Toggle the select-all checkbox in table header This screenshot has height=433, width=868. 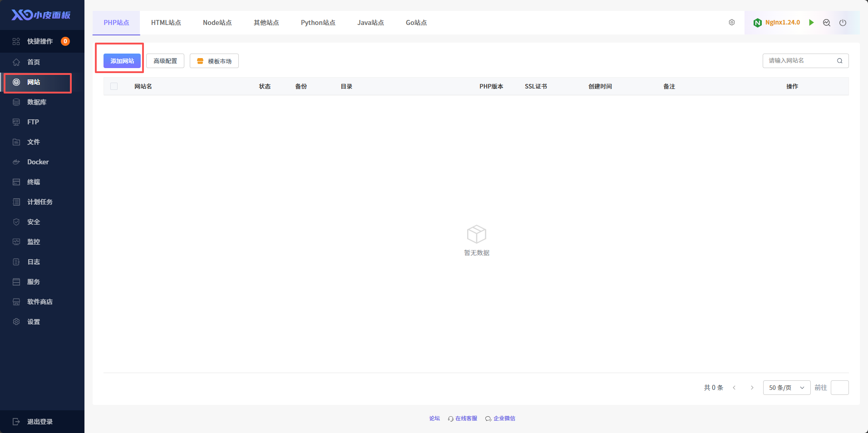click(x=114, y=86)
